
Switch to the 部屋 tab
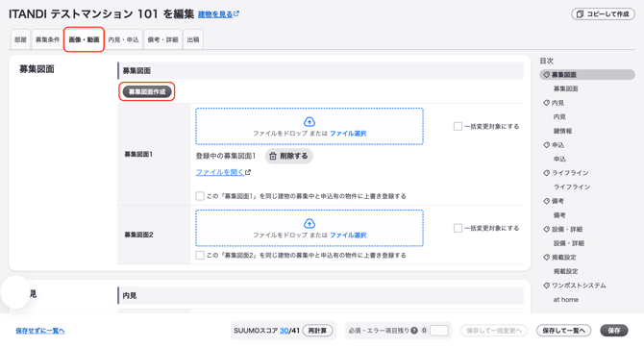coord(20,39)
